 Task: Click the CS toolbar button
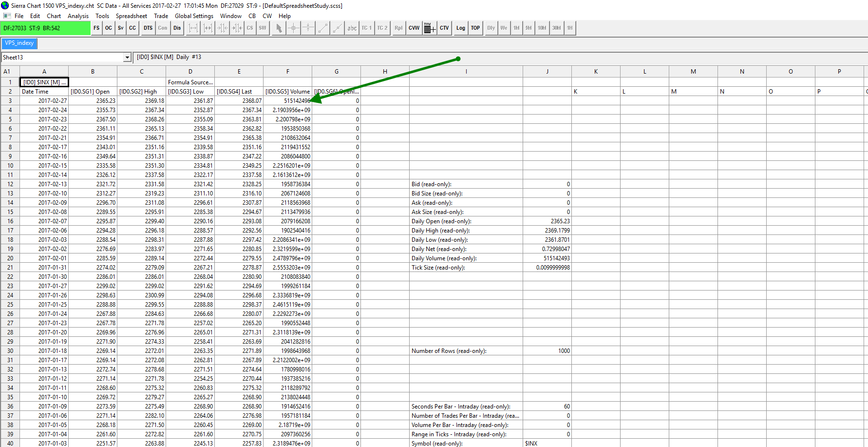click(x=250, y=28)
